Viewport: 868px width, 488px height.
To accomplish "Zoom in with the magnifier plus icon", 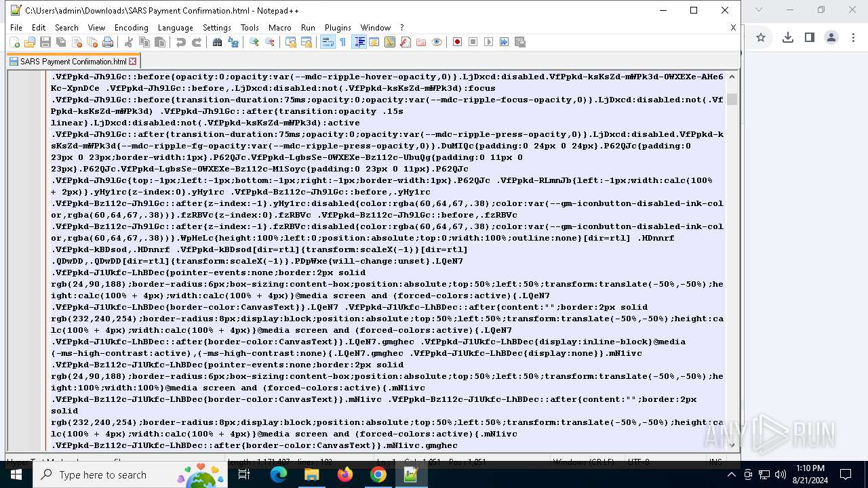I will (254, 42).
